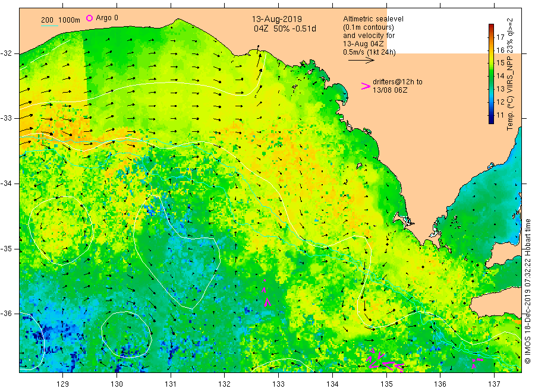Image resolution: width=535 pixels, height=392 pixels.
Task: Click latitude axis label -32
Action: (6, 53)
